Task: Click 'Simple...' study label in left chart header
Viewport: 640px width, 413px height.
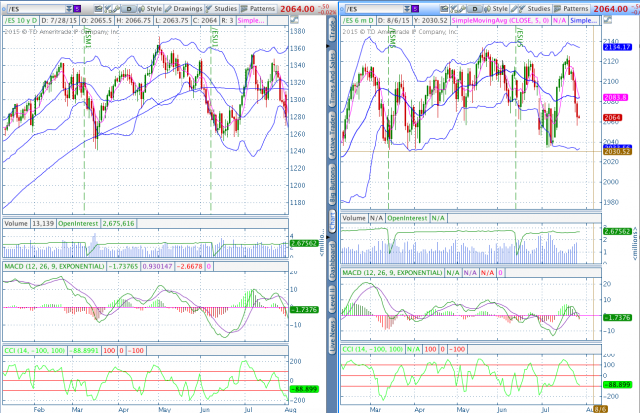Action: (251, 20)
